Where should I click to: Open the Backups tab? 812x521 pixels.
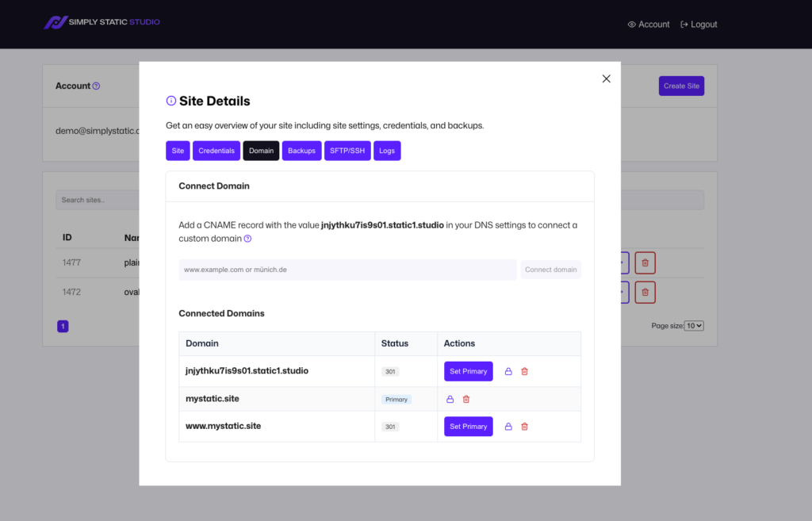[x=301, y=150]
